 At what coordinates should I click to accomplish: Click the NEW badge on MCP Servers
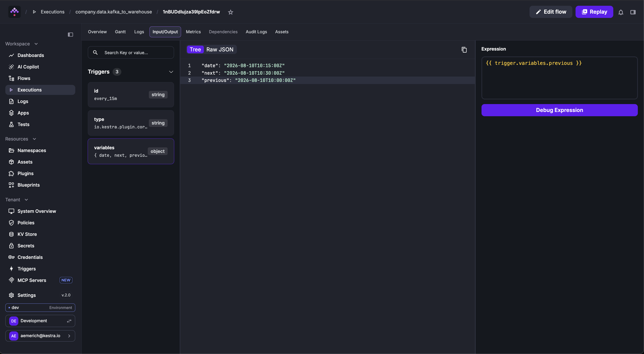click(66, 280)
